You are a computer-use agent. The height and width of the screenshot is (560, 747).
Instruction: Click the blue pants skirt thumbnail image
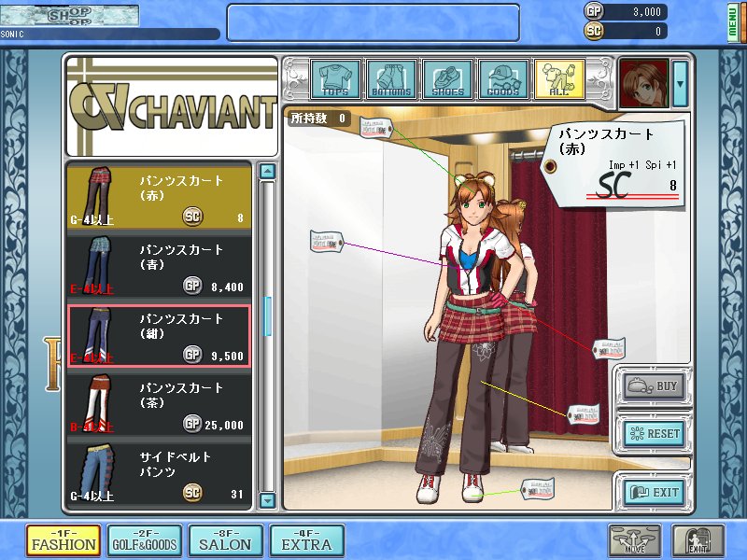coord(98,264)
